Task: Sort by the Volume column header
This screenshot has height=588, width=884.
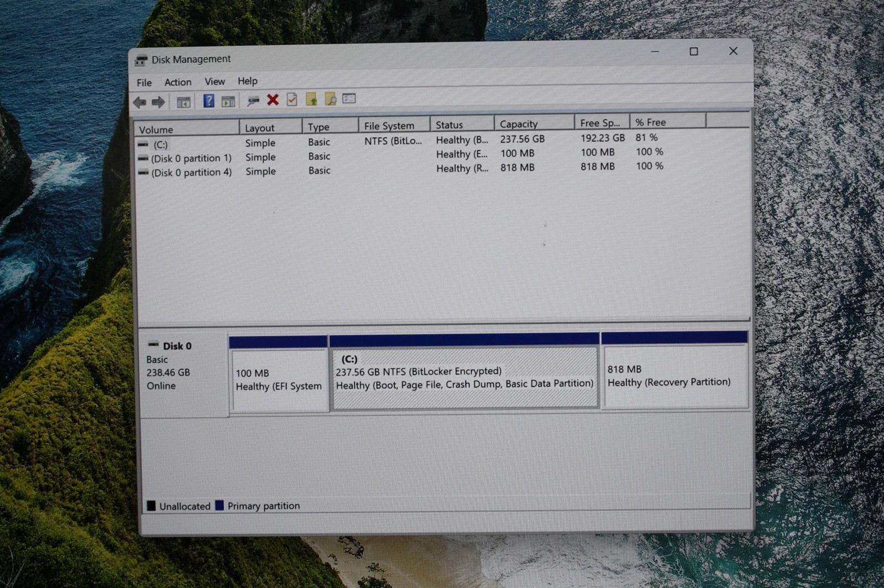Action: [187, 129]
